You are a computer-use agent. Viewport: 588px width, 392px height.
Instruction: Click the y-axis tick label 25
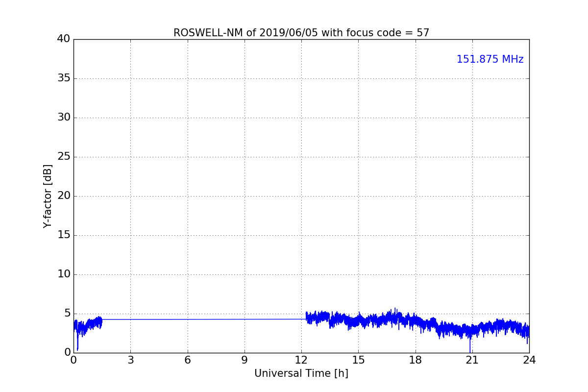(x=64, y=157)
